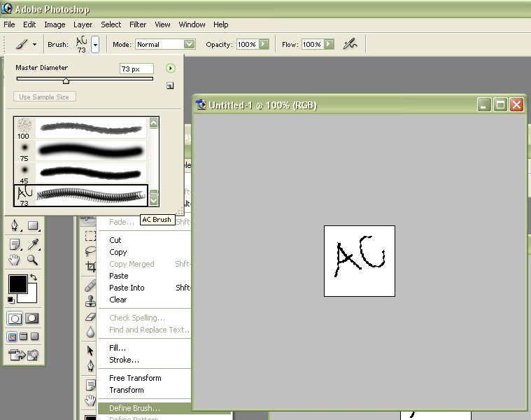Switch to Standard Screen Mode
Screen dimensions: 531x420
12,337
